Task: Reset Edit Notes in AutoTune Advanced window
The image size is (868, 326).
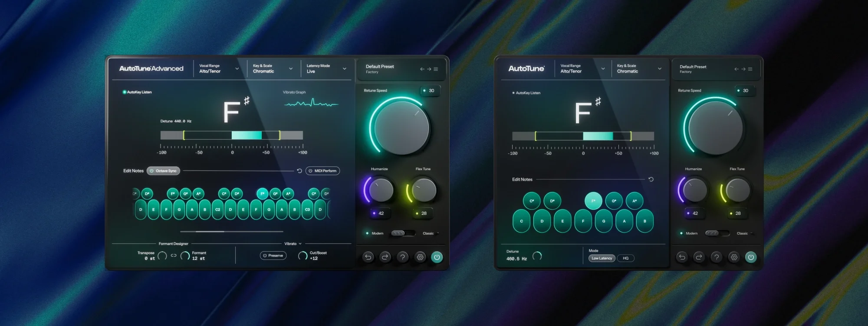Action: tap(299, 171)
